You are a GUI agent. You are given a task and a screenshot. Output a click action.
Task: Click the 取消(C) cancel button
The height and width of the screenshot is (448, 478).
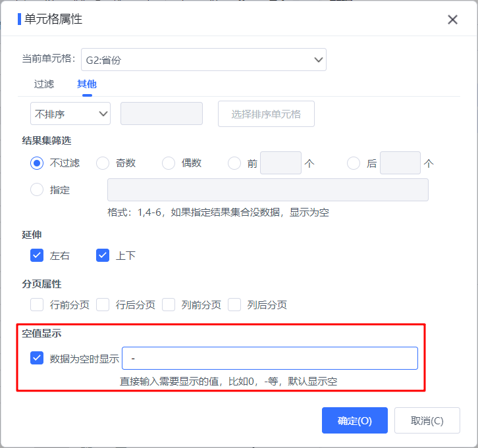(427, 420)
